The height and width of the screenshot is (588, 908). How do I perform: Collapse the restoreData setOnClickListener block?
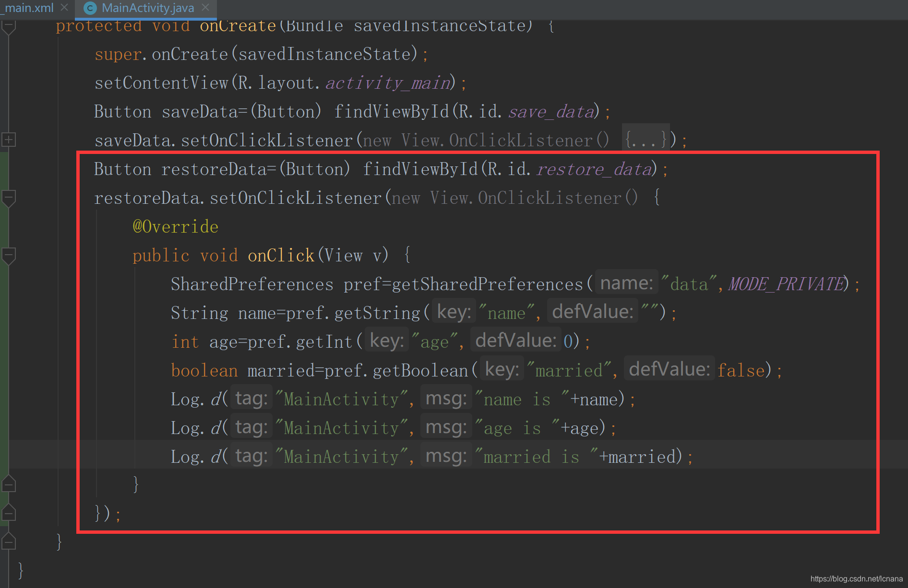click(9, 198)
